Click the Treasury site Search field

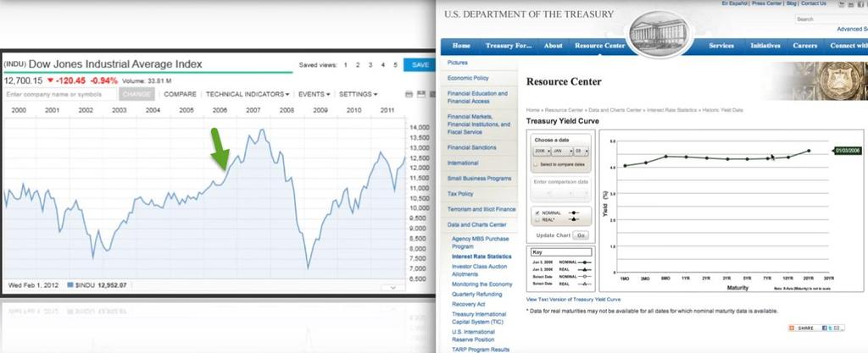[x=831, y=19]
